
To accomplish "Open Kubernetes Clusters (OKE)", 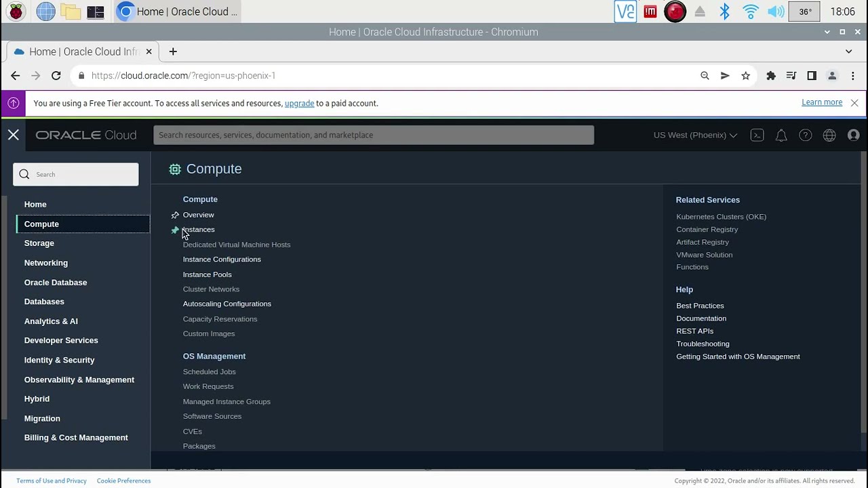I will [x=722, y=217].
